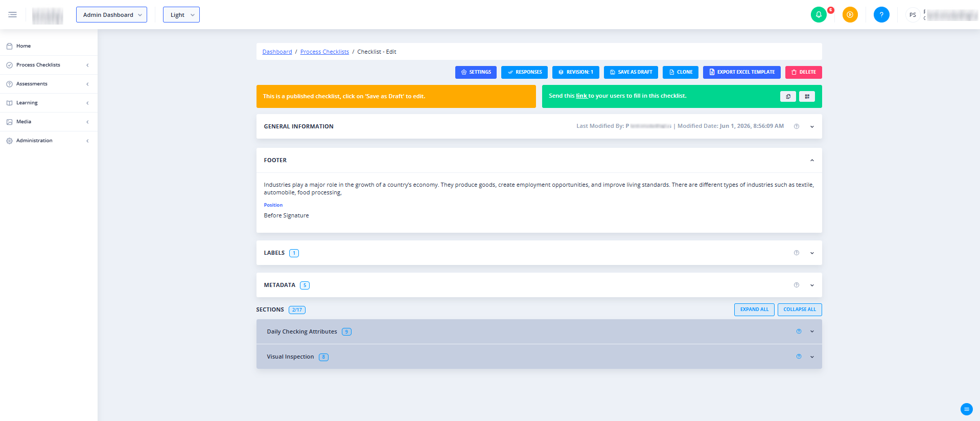Click the Expand All button
This screenshot has height=421, width=980.
pos(754,309)
